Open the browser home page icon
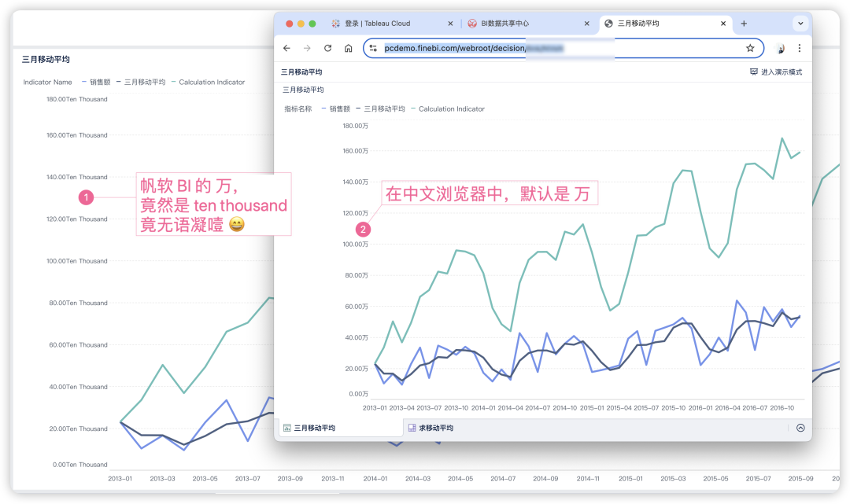The width and height of the screenshot is (850, 504). click(x=349, y=48)
